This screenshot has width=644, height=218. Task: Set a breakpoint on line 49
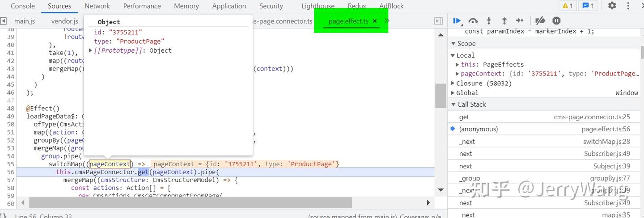click(11, 116)
